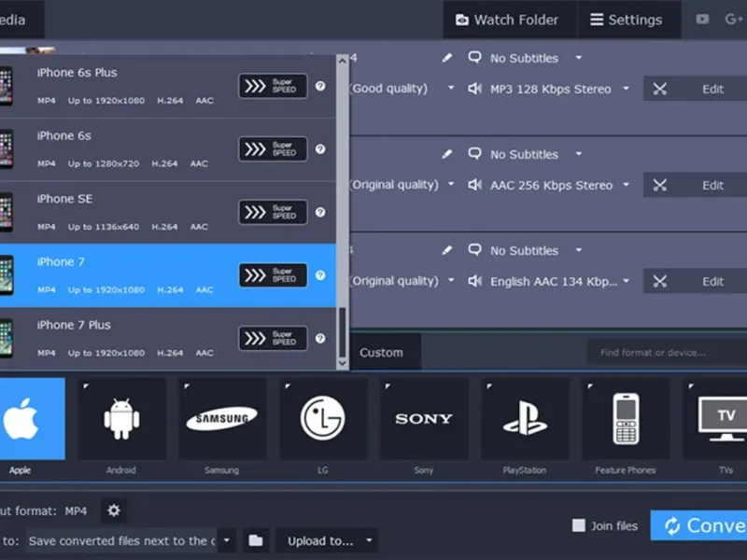Click the preset list scrollbar thumb
The image size is (747, 560).
tap(342, 332)
